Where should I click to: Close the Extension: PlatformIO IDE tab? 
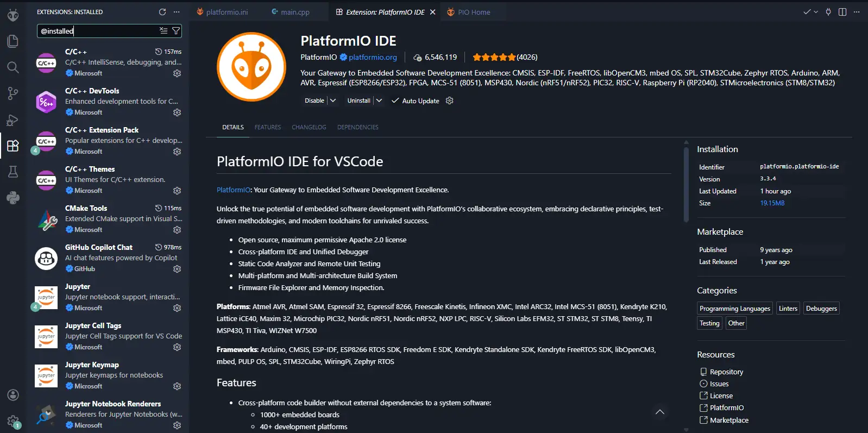point(433,12)
